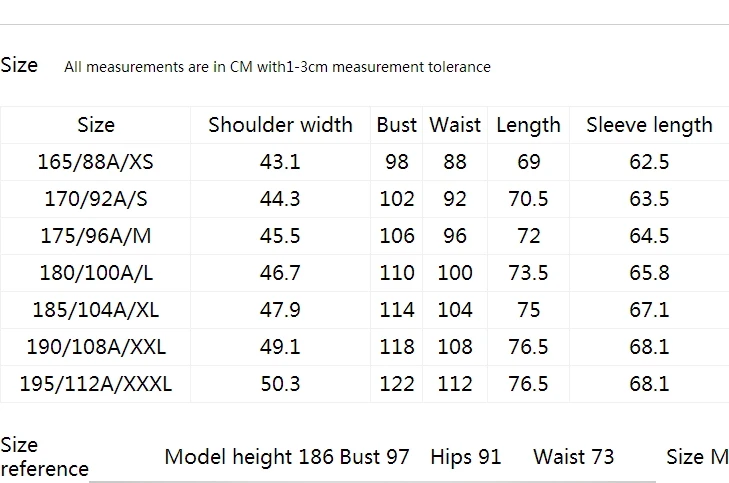Click the Shoulder width column header
The width and height of the screenshot is (729, 483).
coord(280,125)
